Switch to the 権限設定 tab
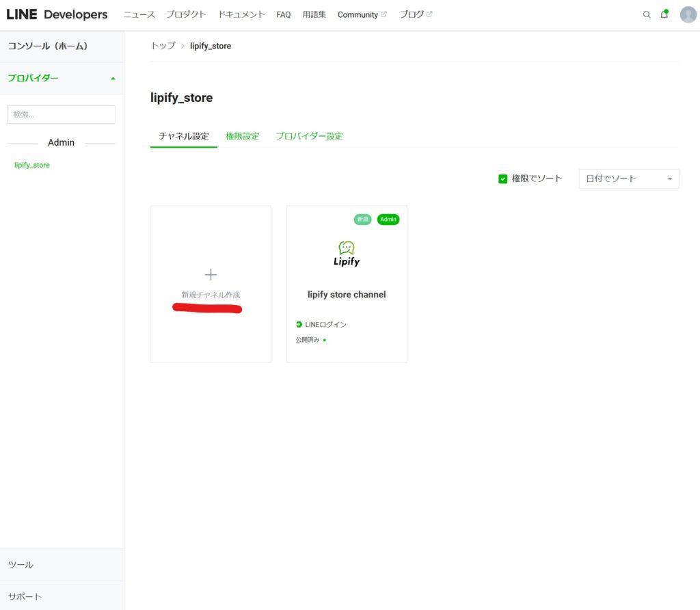 point(243,136)
